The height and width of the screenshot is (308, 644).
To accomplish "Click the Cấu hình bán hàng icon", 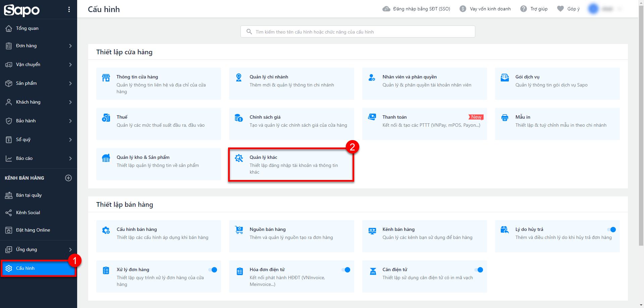I will (106, 230).
